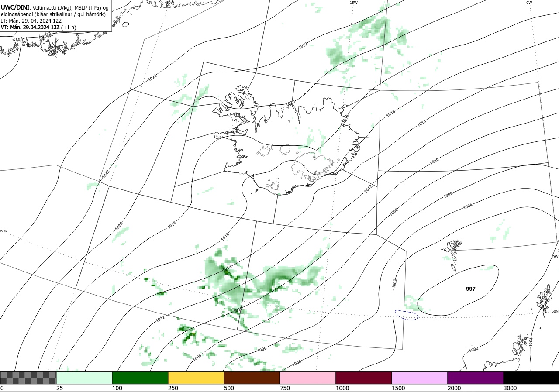Click the "VT: Mán. 29.04.2024 13Z (+1 h)" line
Image resolution: width=559 pixels, height=392 pixels.
(x=38, y=27)
